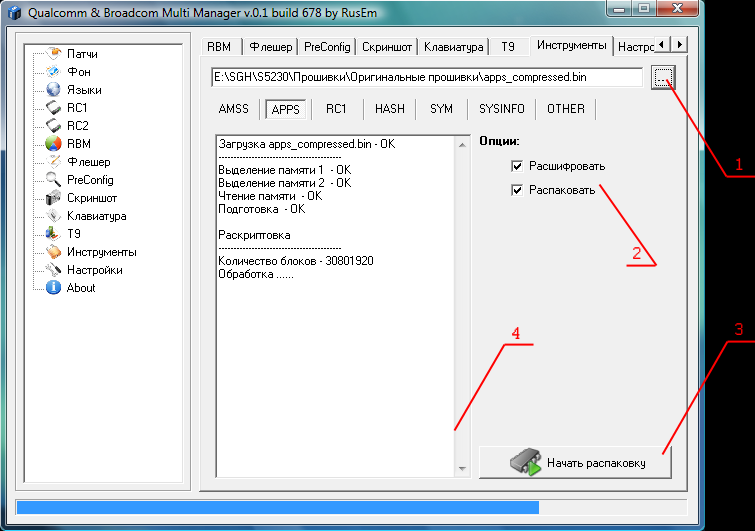
Task: Select the Языки globe icon
Action: pos(54,90)
